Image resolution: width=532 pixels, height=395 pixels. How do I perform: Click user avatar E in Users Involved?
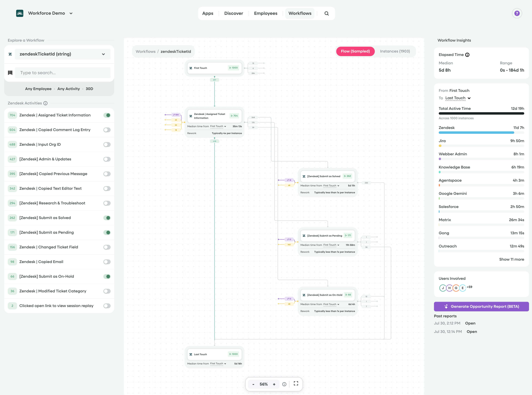click(x=463, y=288)
